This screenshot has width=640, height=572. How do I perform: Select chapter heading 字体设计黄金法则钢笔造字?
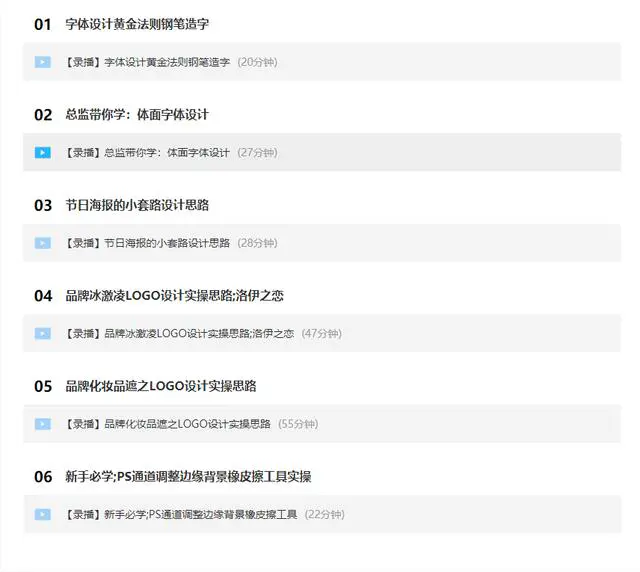pos(137,24)
